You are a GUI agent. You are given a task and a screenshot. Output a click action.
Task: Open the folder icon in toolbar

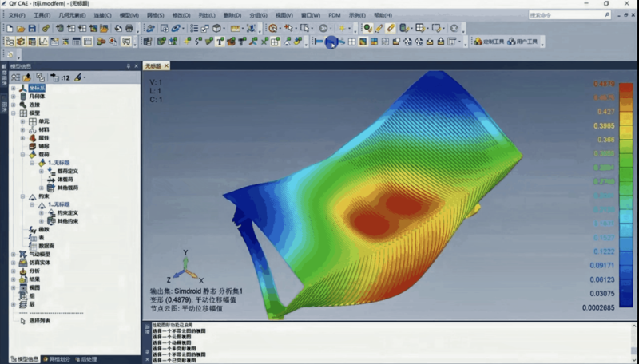[x=20, y=28]
